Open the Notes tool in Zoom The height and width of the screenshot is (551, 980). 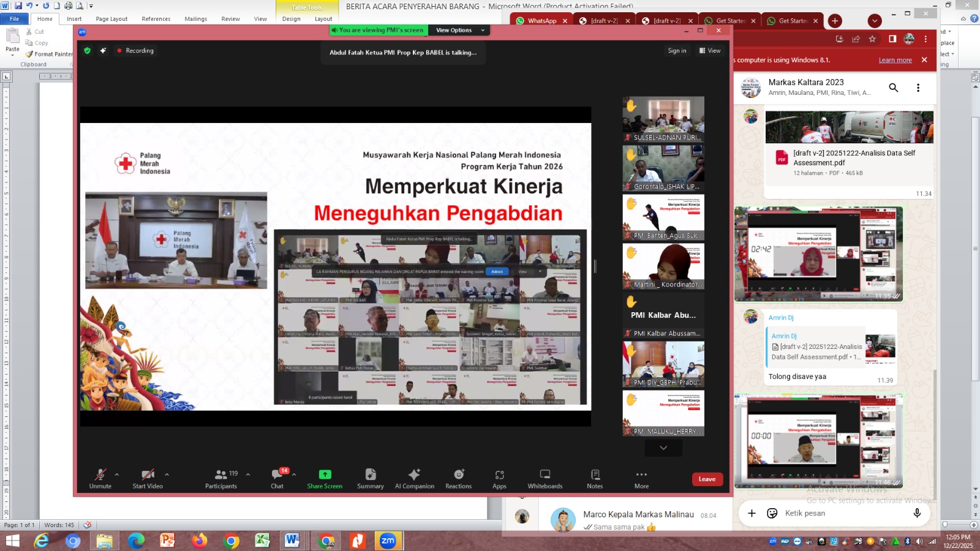(595, 478)
